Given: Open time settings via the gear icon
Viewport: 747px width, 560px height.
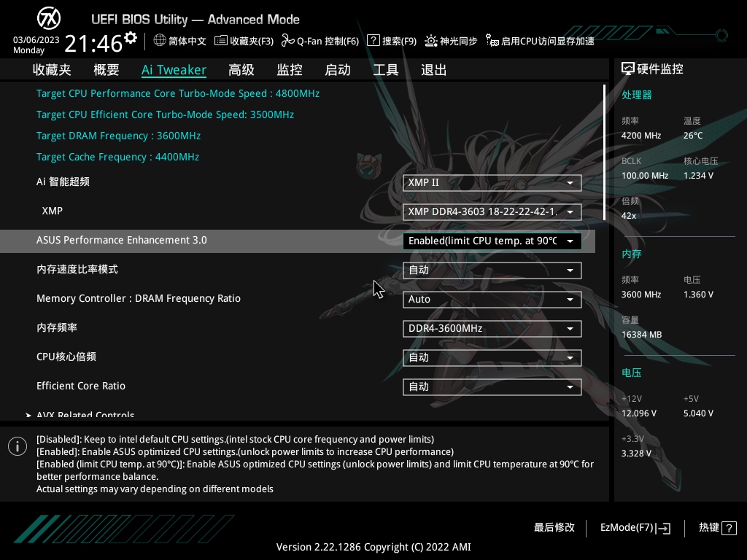Looking at the screenshot, I should point(131,36).
